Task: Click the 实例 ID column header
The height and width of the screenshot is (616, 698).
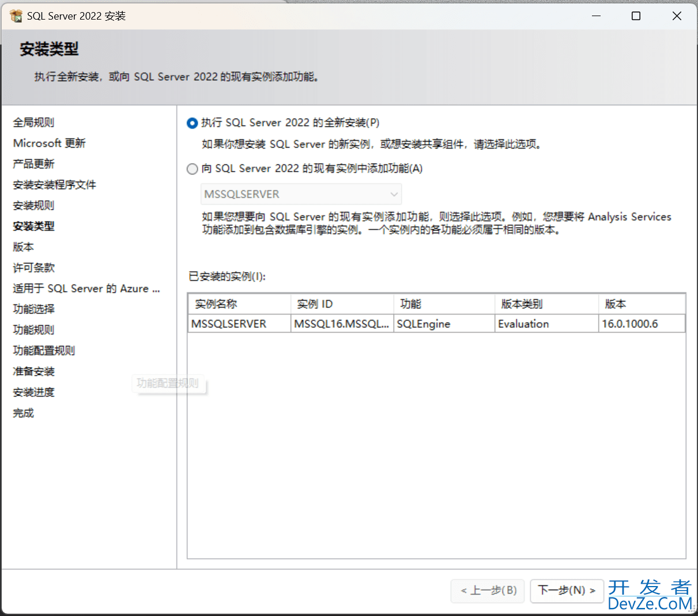Action: tap(342, 304)
